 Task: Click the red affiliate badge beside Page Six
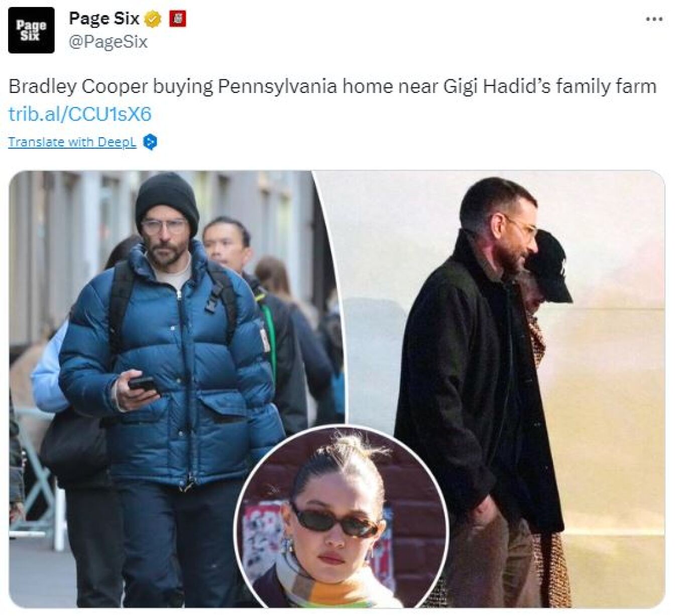177,19
